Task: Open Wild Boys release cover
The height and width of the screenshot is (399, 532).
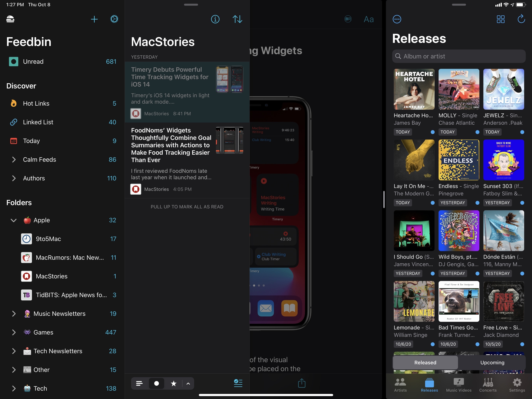Action: (x=459, y=230)
